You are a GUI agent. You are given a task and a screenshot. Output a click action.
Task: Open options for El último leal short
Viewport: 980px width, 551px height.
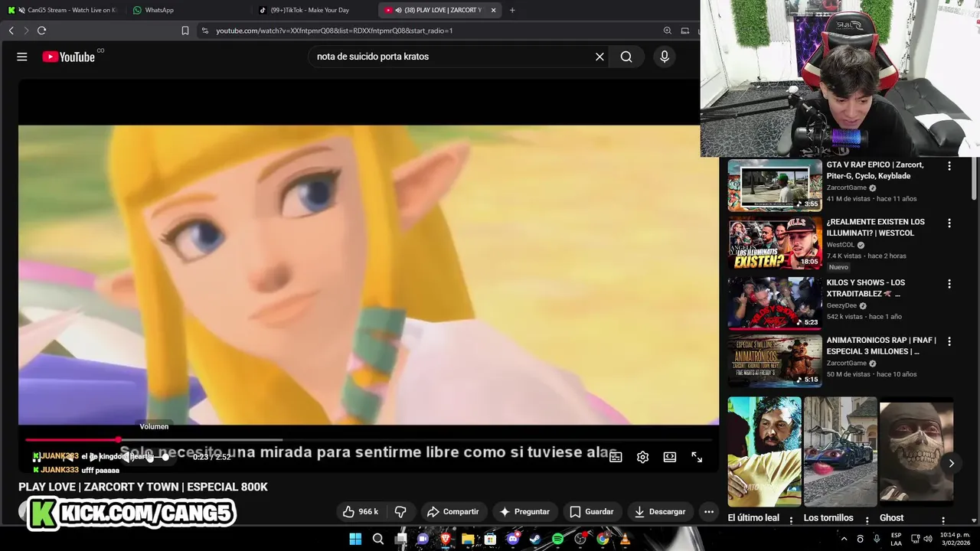point(792,520)
